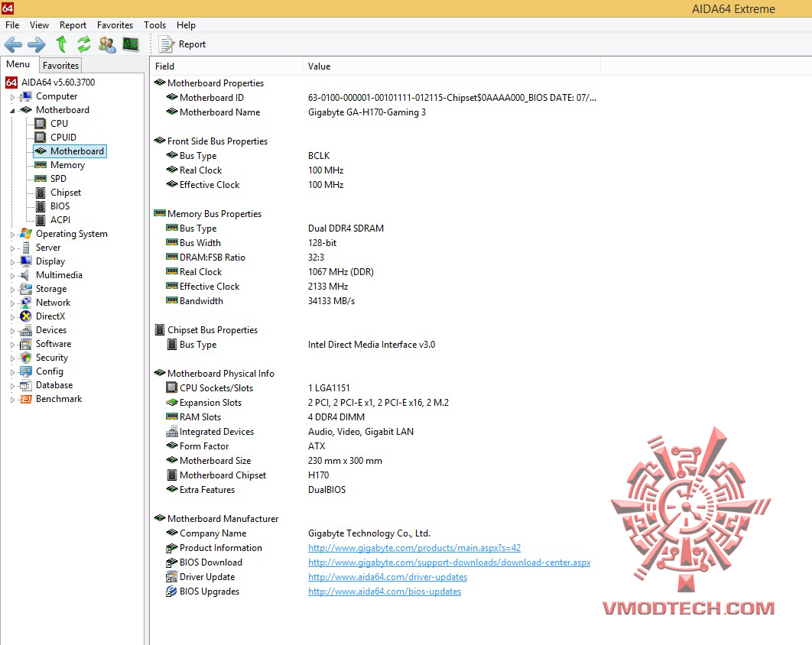Click the Devices icon in tree

click(26, 330)
